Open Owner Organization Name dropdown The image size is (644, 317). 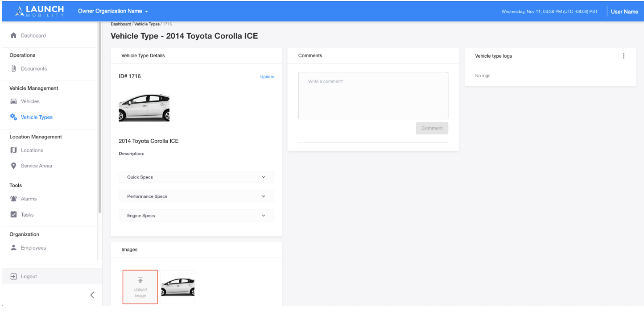point(113,11)
